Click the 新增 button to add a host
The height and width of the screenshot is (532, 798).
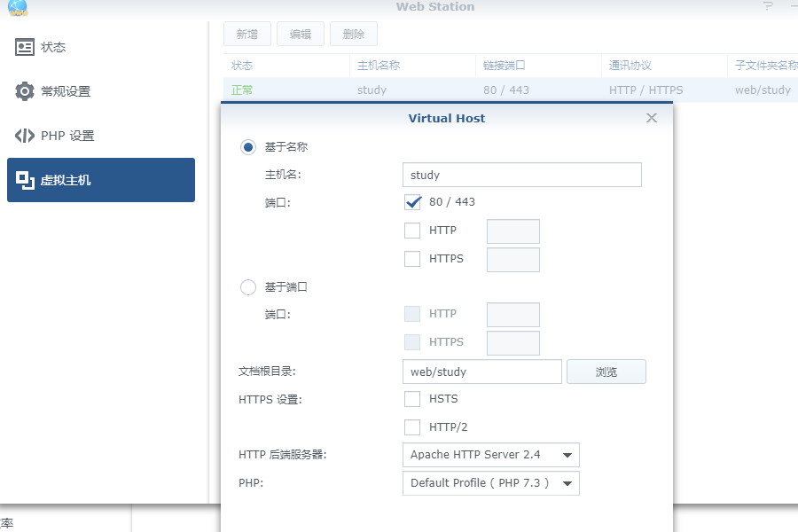tap(246, 34)
